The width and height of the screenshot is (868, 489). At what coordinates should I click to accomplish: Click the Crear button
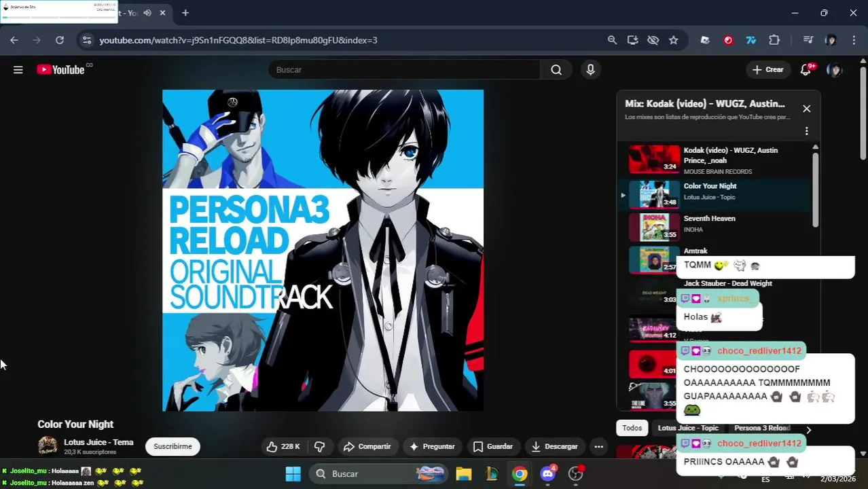(767, 69)
